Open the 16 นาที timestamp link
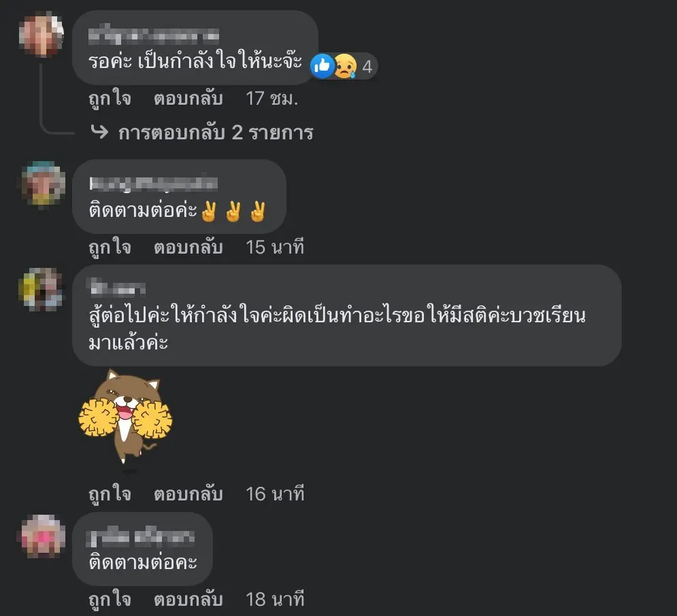 pyautogui.click(x=275, y=494)
